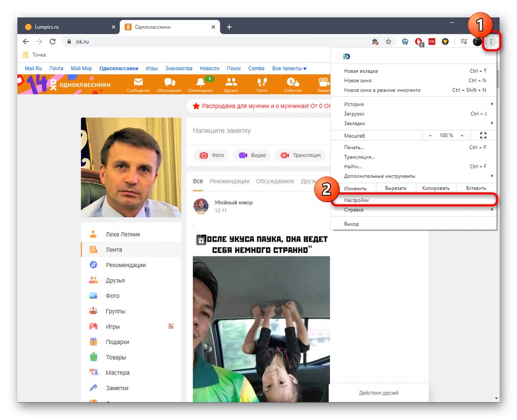Start a Трансляция broadcast
517x420 pixels.
pos(300,155)
